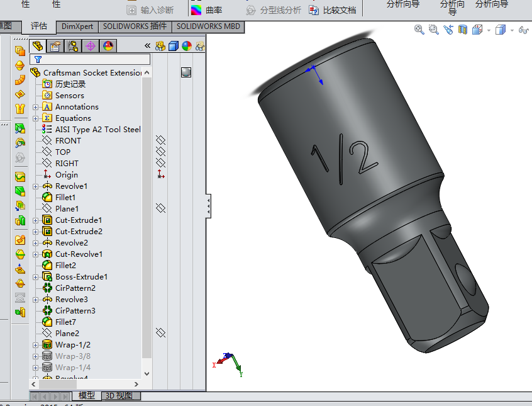Screen dimensions: 532x406
Task: Select the suppressed Wrap-3/8 feature
Action: point(73,356)
